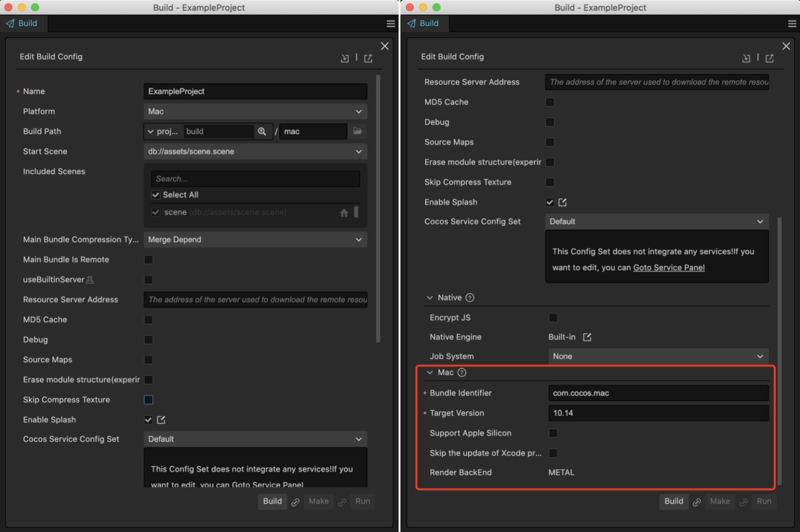The image size is (800, 532).
Task: Click Make button in left window
Action: point(319,501)
